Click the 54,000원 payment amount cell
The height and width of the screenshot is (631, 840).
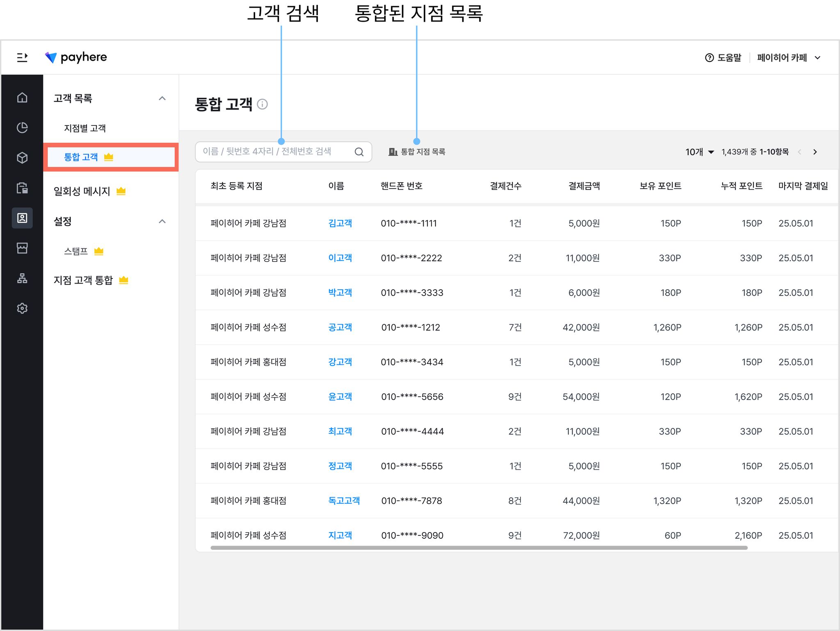click(581, 397)
